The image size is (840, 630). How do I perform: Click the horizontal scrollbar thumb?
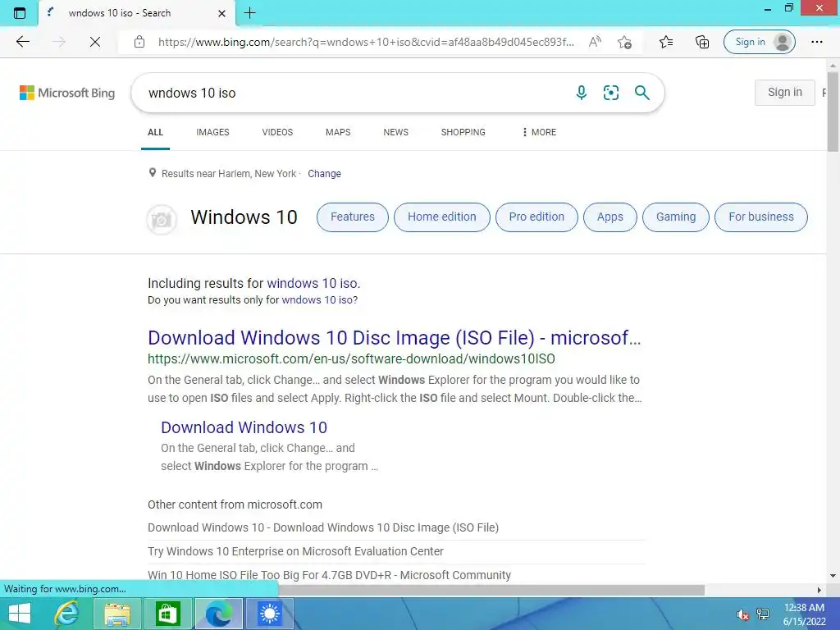click(491, 590)
